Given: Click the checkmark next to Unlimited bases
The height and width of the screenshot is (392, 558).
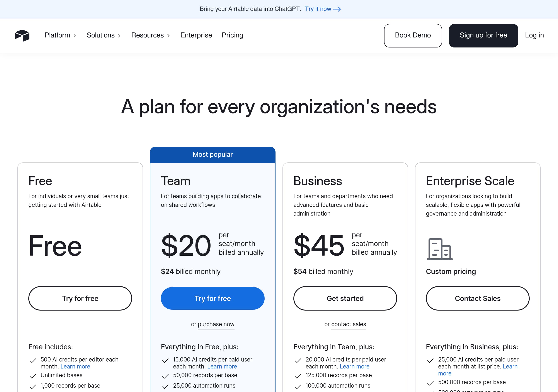Looking at the screenshot, I should tap(33, 376).
